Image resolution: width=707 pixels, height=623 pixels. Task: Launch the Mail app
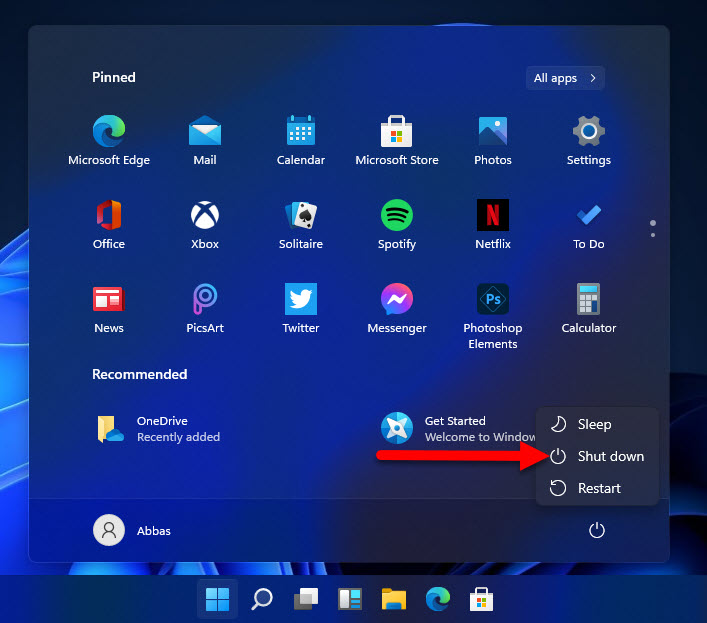205,140
